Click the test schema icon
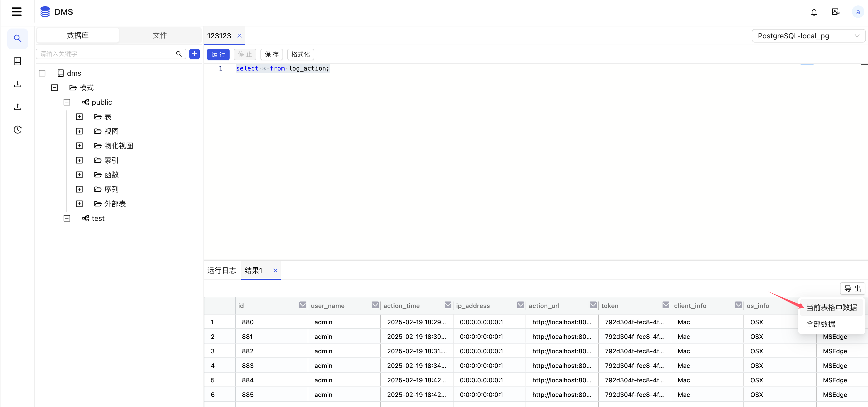The image size is (868, 407). 86,218
